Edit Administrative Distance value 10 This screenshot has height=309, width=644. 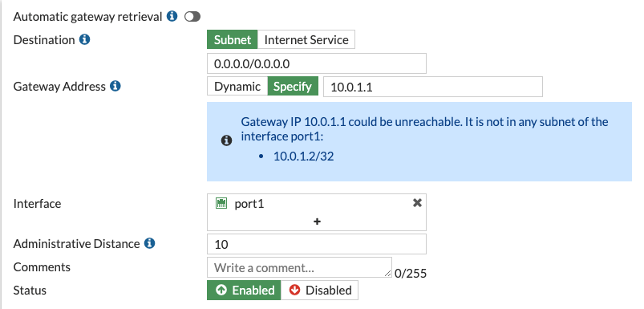[316, 244]
